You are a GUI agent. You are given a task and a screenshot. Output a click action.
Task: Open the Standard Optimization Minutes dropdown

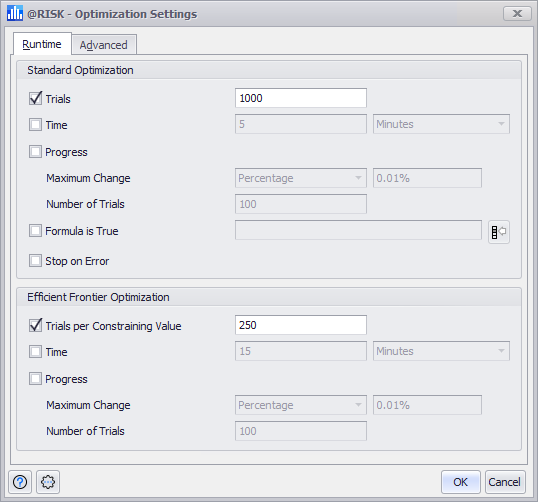click(441, 124)
